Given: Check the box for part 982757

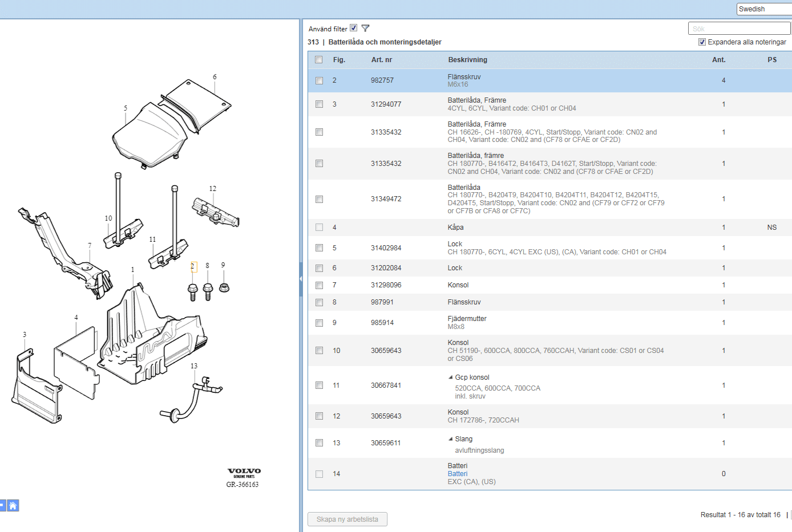Looking at the screenshot, I should (x=319, y=80).
